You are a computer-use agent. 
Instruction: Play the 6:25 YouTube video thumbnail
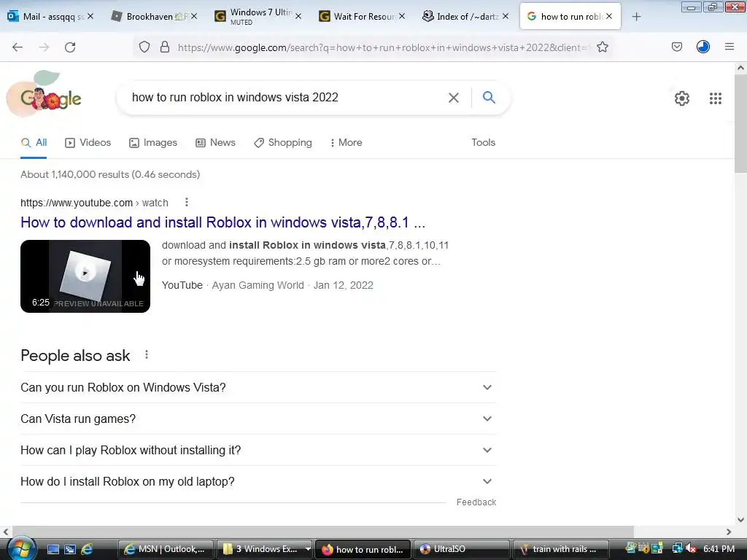[85, 276]
